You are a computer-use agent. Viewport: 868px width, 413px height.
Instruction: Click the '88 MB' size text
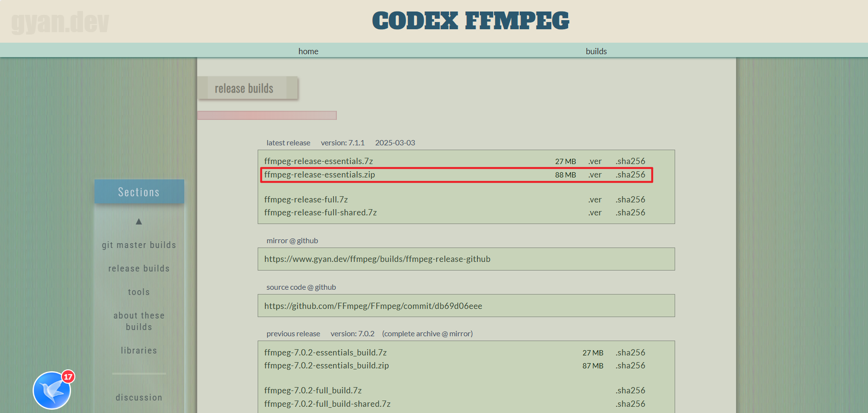566,175
